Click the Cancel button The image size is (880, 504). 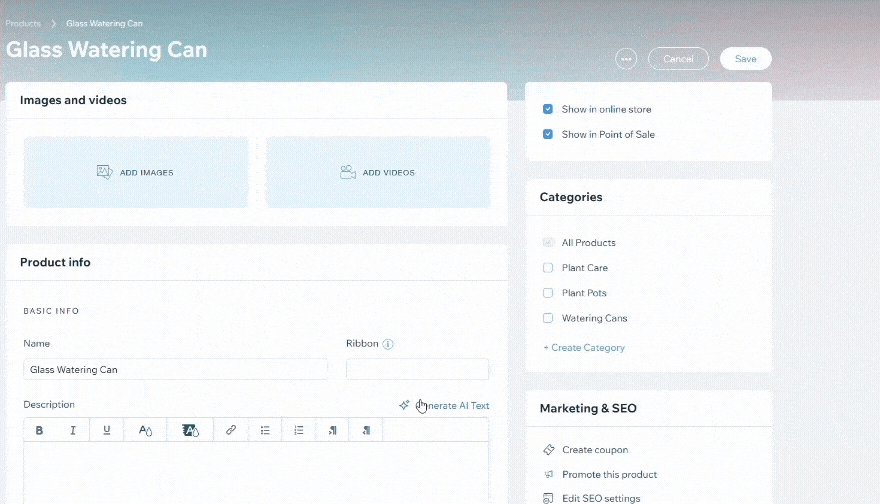coord(678,59)
